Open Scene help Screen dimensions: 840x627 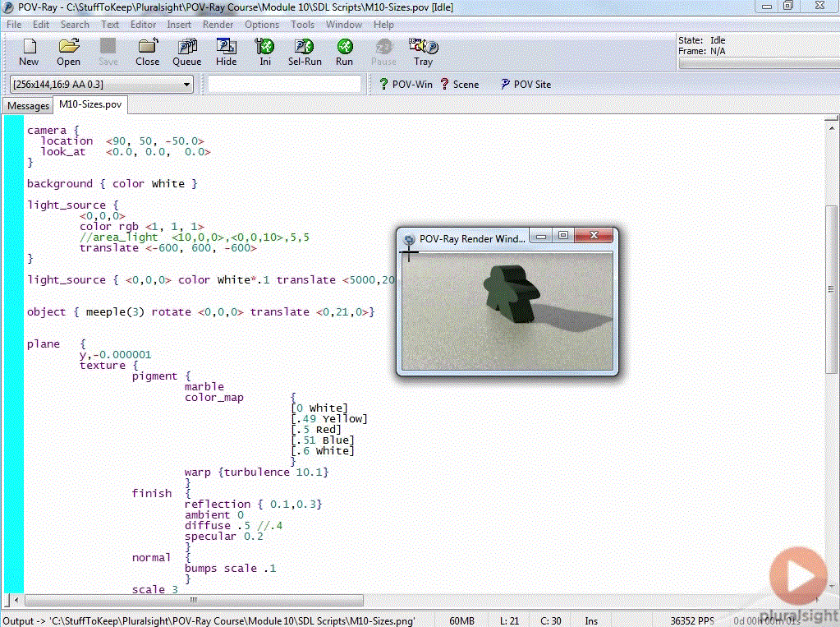tap(460, 84)
